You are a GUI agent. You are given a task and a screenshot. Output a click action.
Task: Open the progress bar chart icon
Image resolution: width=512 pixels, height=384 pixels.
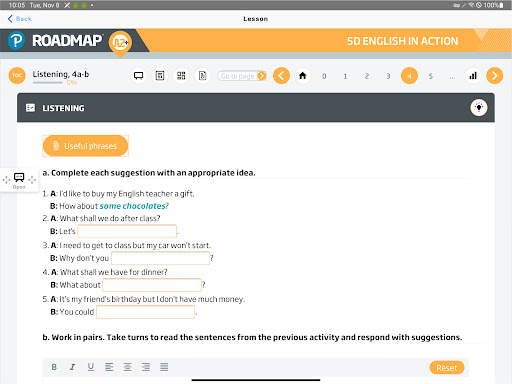click(473, 76)
